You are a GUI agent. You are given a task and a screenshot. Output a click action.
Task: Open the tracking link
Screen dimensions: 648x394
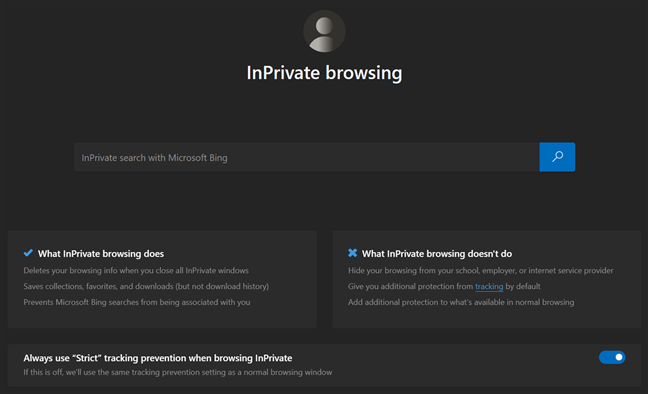click(x=489, y=287)
